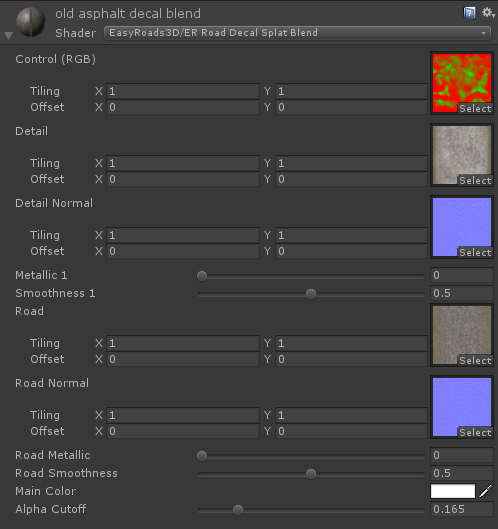Click the Road Metallic slider handle

pos(202,456)
